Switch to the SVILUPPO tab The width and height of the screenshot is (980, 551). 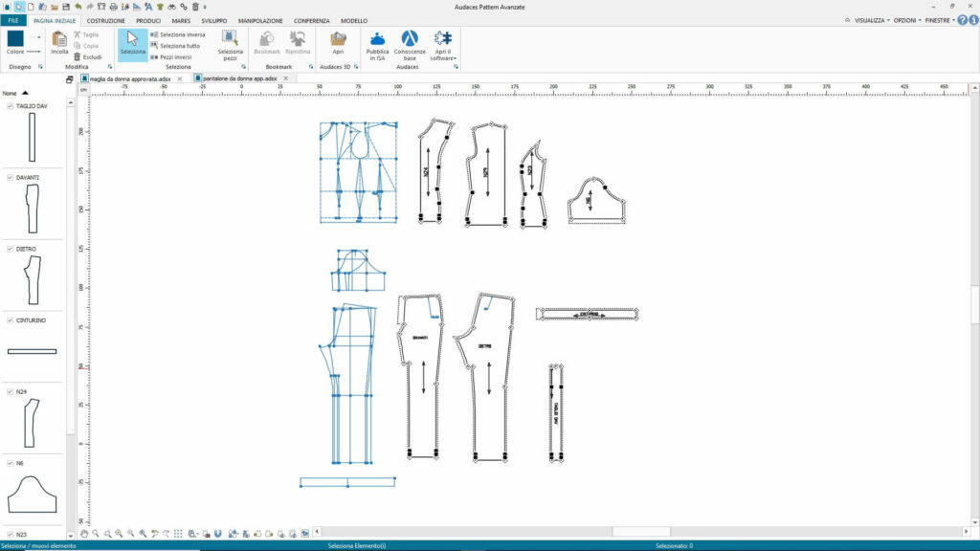214,21
